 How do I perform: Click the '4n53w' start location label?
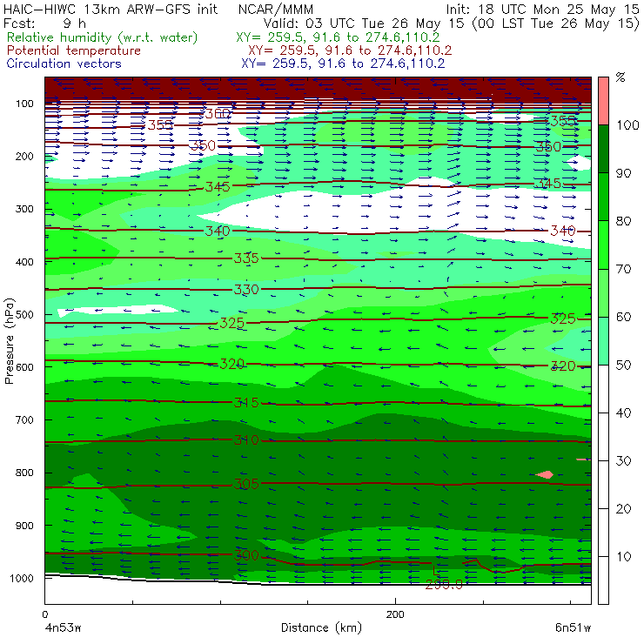coord(64,627)
